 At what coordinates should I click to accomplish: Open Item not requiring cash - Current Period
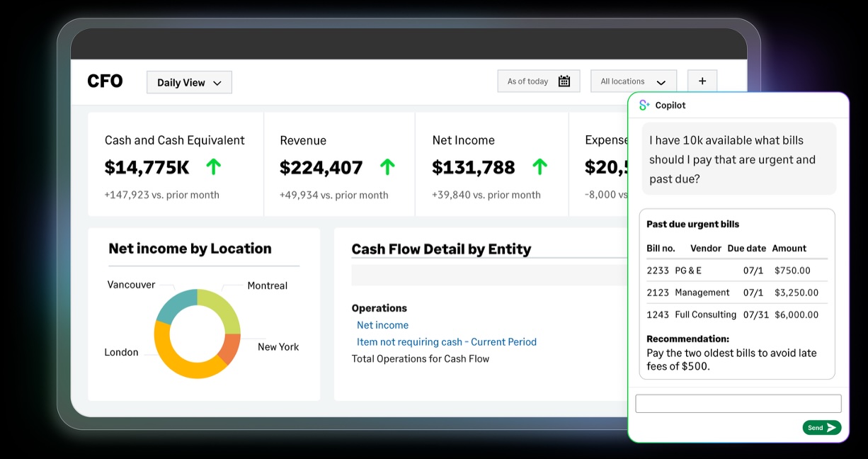(x=446, y=342)
